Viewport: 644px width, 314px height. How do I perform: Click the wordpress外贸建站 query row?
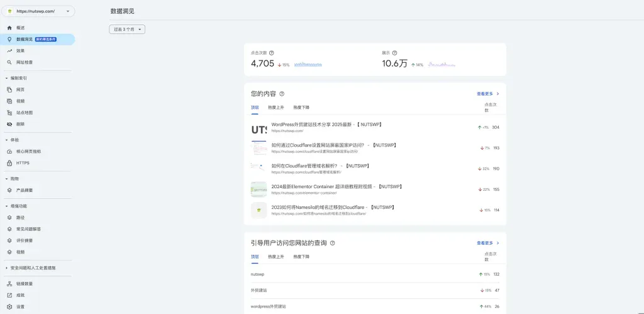[375, 306]
